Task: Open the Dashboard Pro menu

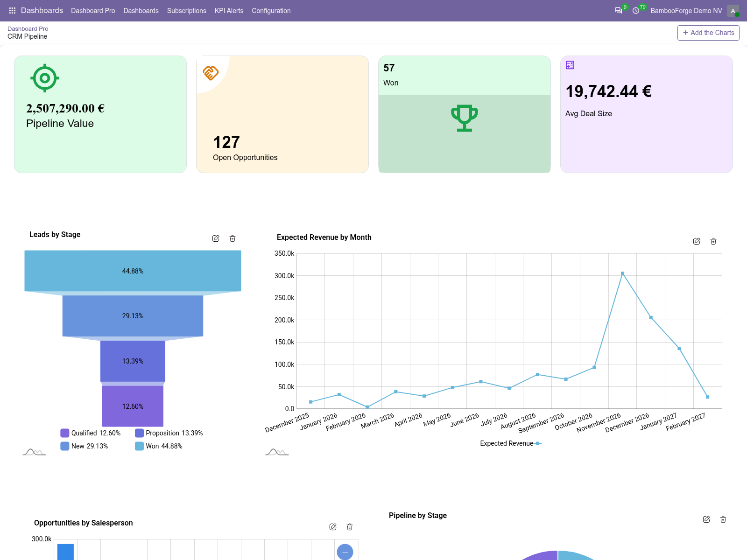Action: (x=93, y=11)
